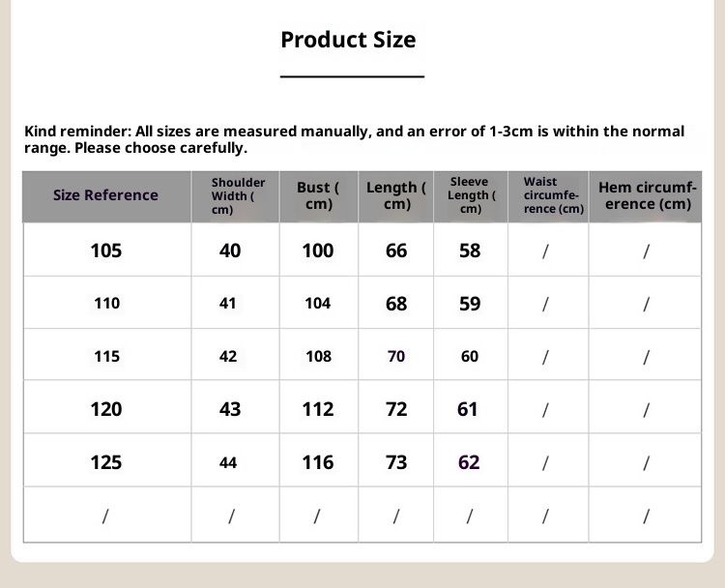Click the bust value 100
This screenshot has width=725, height=588.
click(318, 250)
